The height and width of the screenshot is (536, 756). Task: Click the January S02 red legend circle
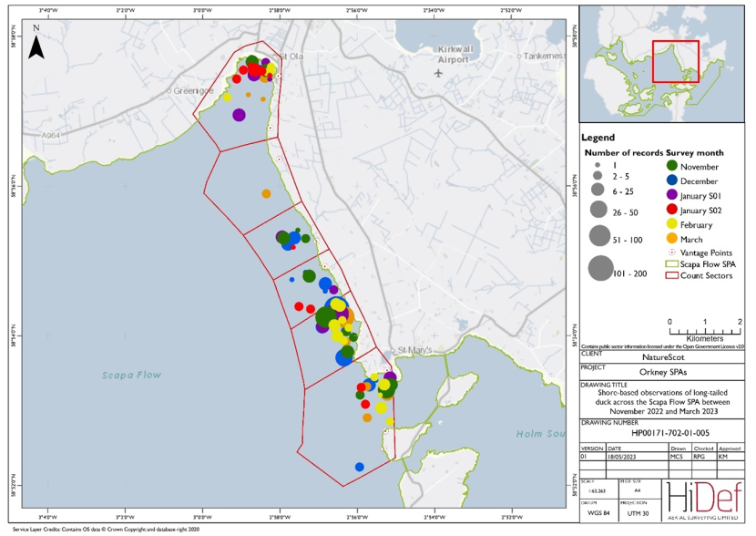671,210
